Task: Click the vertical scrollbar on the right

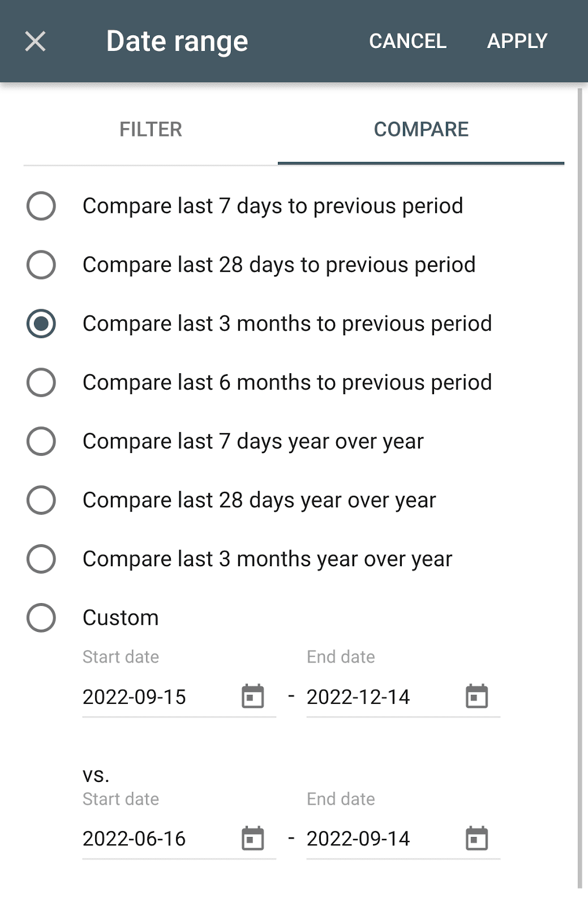Action: (580, 487)
